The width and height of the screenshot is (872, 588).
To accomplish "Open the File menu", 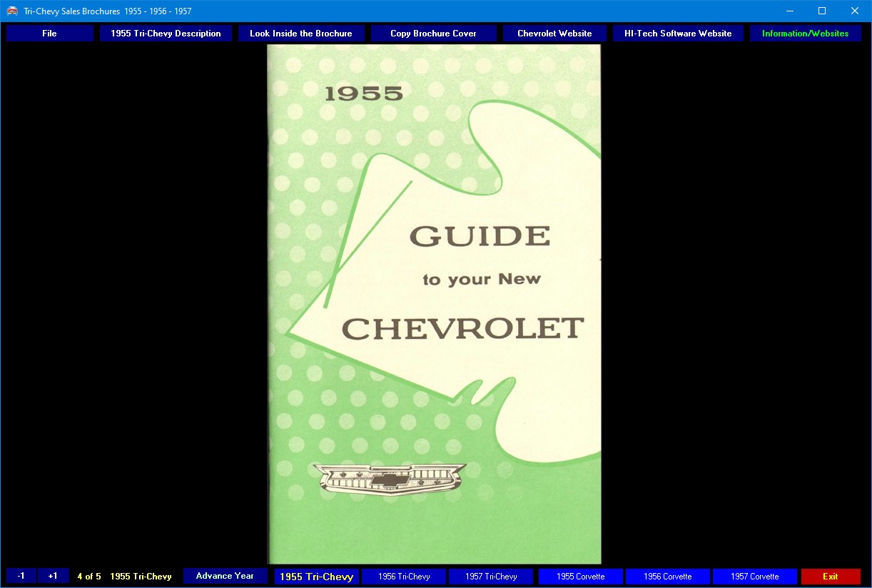I will coord(50,34).
